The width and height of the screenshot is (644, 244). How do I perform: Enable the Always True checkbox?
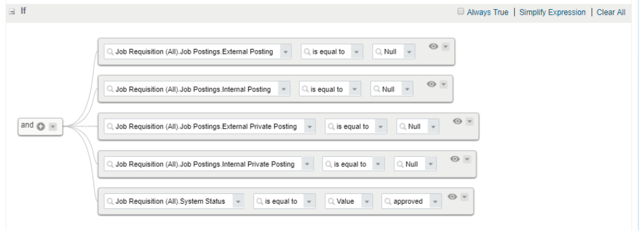(461, 12)
